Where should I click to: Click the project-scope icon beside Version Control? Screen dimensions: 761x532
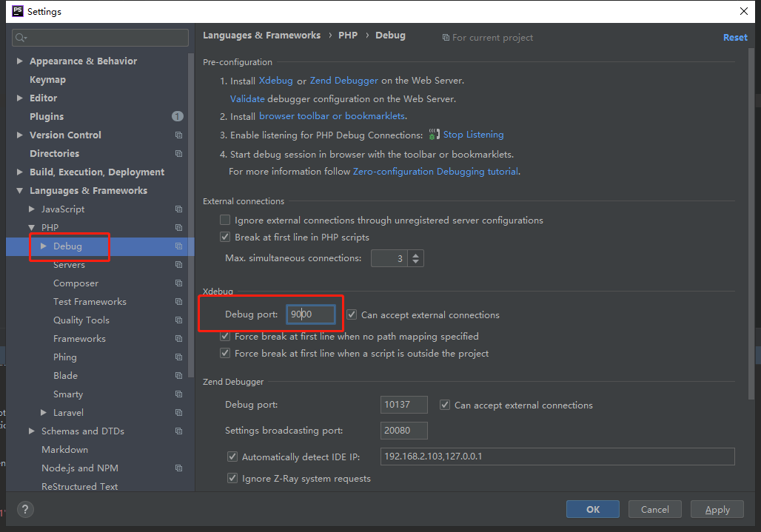pos(178,135)
